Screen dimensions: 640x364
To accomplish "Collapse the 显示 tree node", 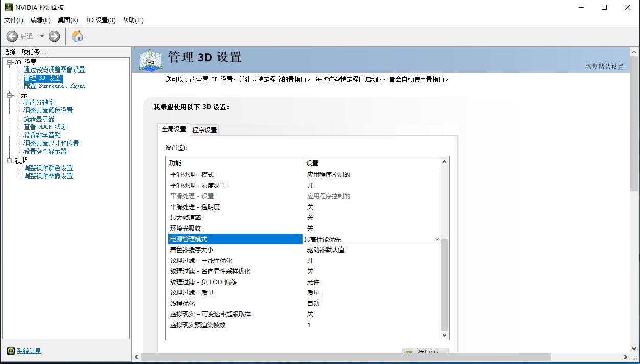I will 9,95.
